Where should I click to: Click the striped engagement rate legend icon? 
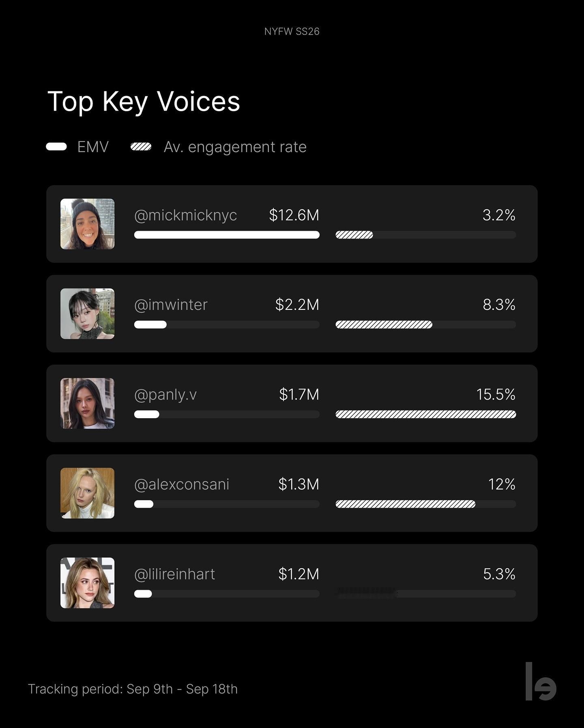[x=141, y=147]
